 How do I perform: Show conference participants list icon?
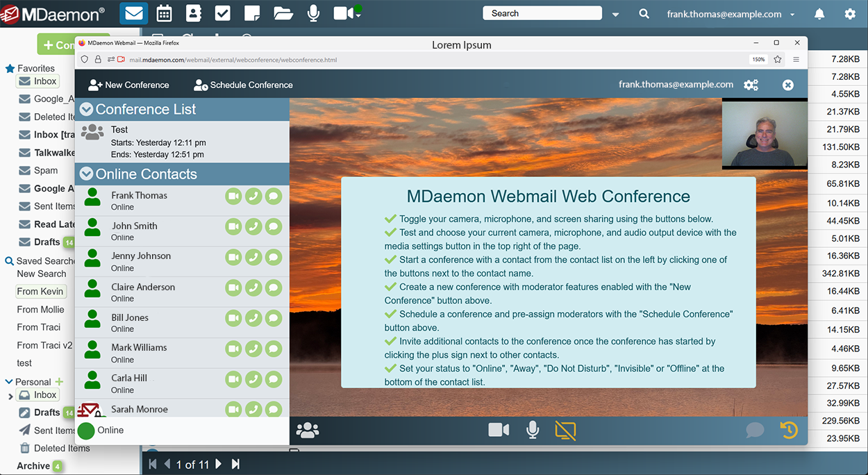click(x=308, y=430)
